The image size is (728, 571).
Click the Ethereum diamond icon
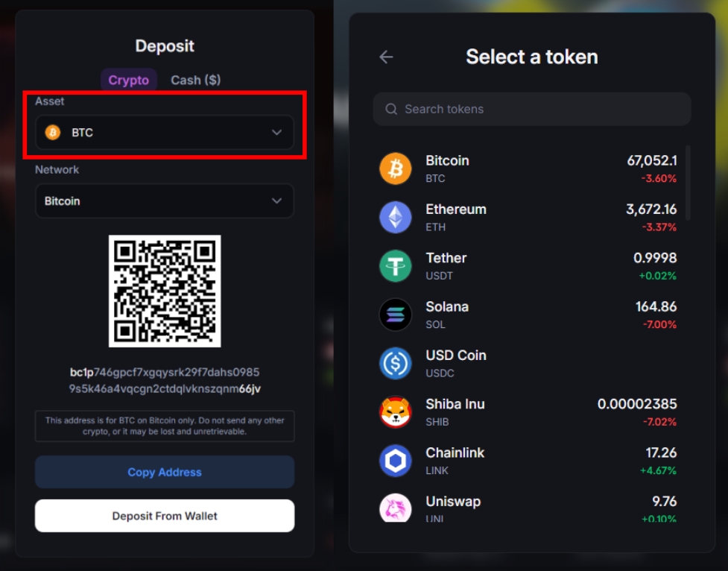pos(395,218)
